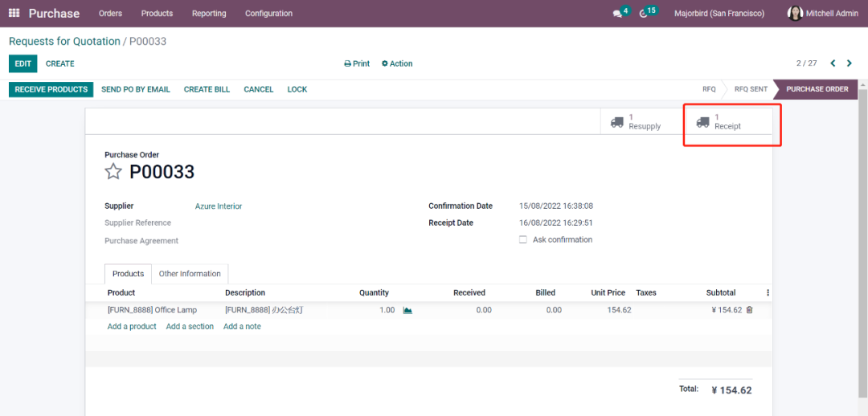Click the Receive Products button
The width and height of the screenshot is (868, 416).
click(51, 89)
